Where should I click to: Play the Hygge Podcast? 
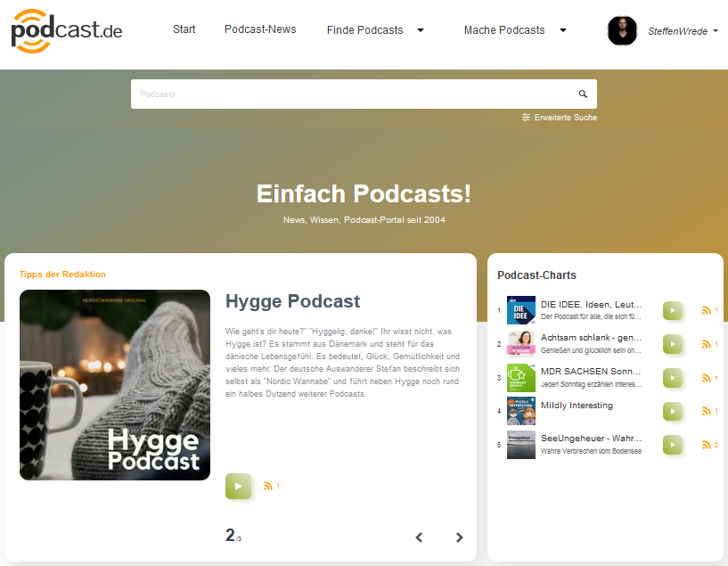tap(238, 486)
